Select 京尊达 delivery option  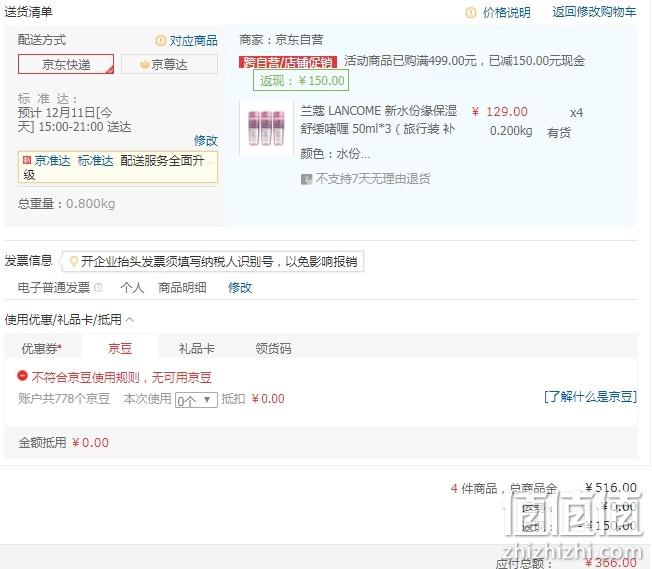169,64
